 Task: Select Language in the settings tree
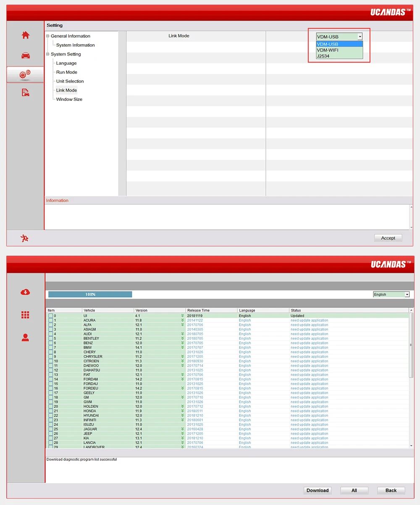click(x=66, y=63)
